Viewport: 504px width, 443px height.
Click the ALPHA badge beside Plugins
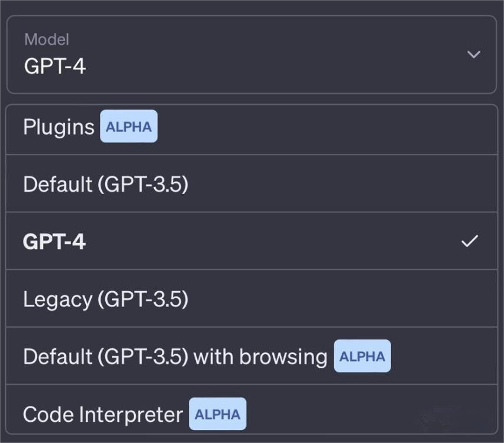[129, 126]
